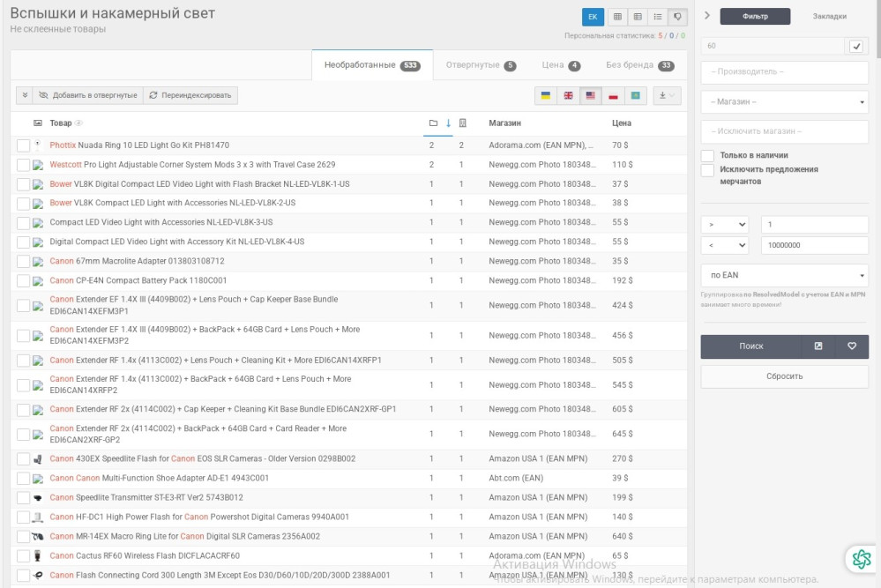The image size is (881, 588).
Task: Enable the Только в наличии checkbox
Action: (x=707, y=155)
